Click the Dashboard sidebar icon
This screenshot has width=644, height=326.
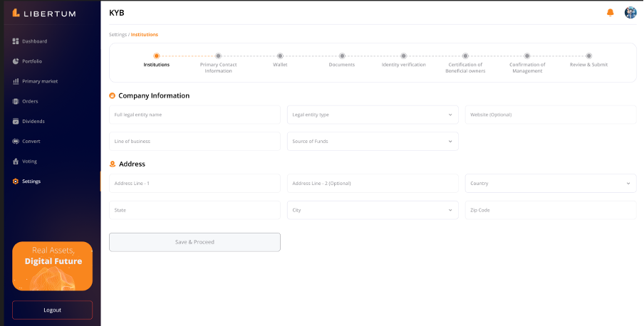point(16,41)
